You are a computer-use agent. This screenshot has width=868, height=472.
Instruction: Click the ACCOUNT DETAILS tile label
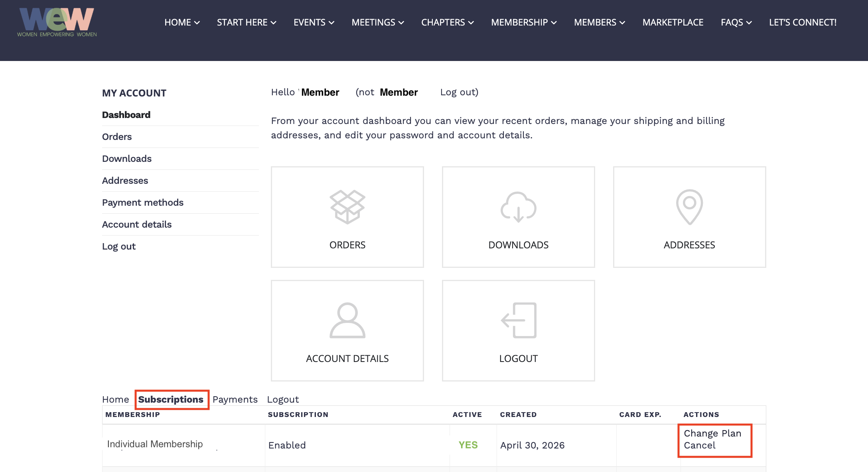[x=347, y=359]
